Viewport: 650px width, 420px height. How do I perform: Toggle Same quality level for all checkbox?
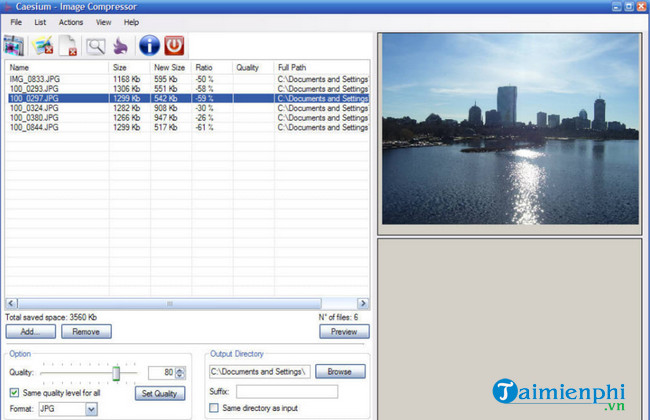15,393
